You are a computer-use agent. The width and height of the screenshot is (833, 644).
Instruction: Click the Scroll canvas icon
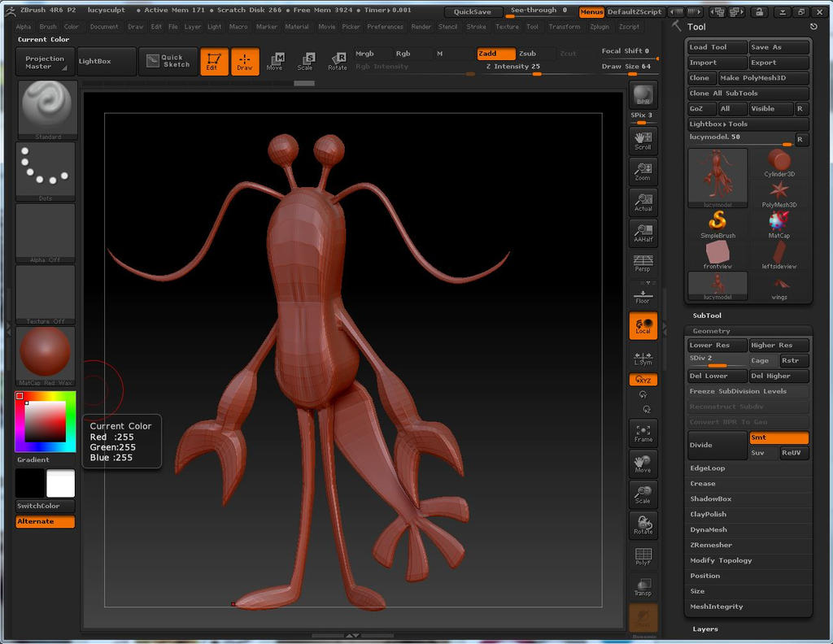click(643, 141)
